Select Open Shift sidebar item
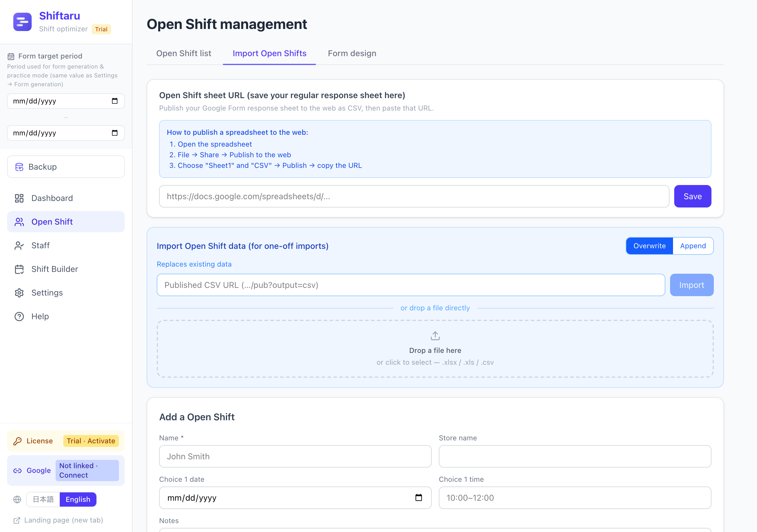This screenshot has width=757, height=532. point(66,222)
